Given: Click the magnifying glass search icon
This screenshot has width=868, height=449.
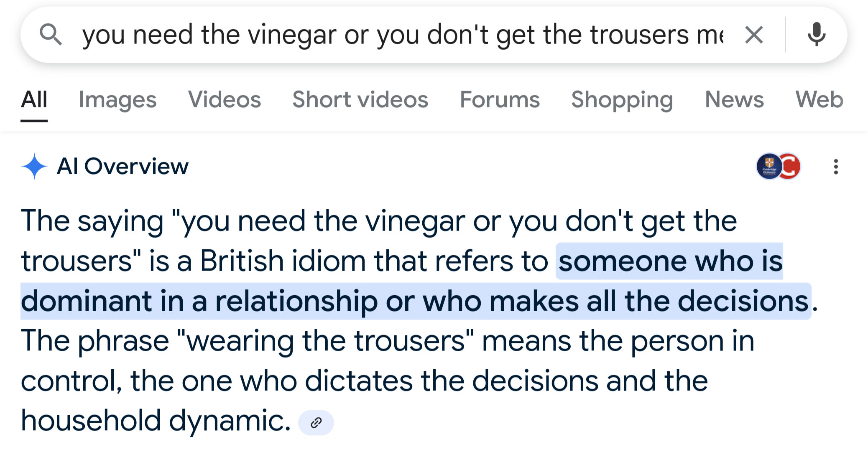Looking at the screenshot, I should 51,35.
